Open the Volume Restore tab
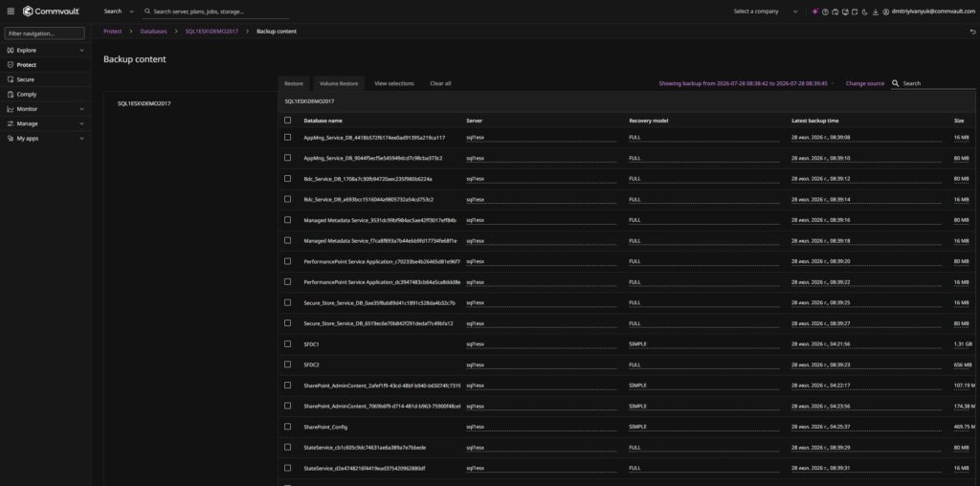The height and width of the screenshot is (486, 980). tap(339, 83)
